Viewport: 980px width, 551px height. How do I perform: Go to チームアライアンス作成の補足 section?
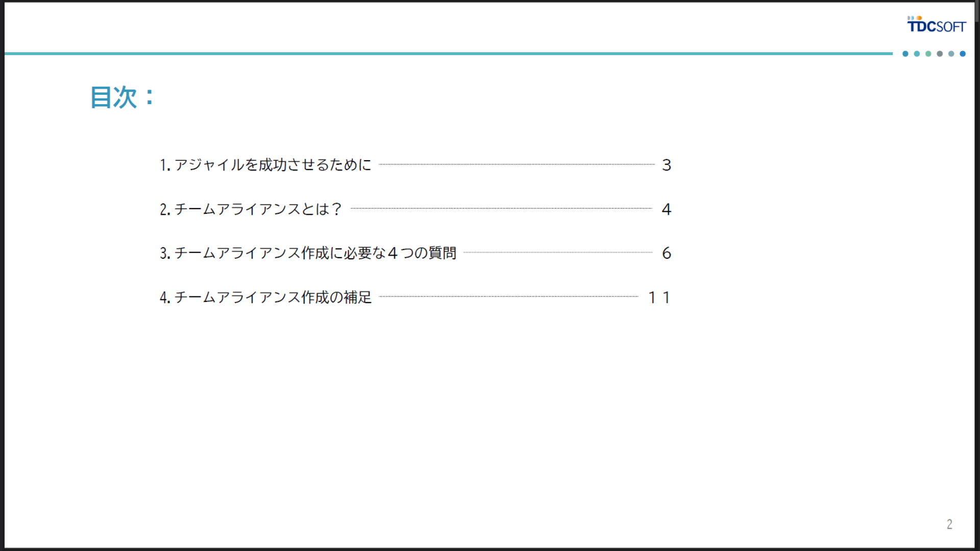click(x=265, y=297)
